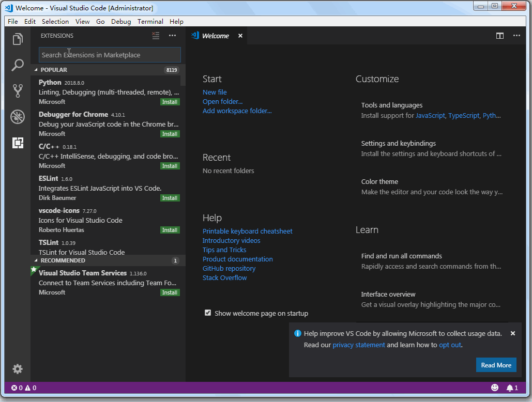Open the Terminal menu
532x402 pixels.
(x=150, y=21)
